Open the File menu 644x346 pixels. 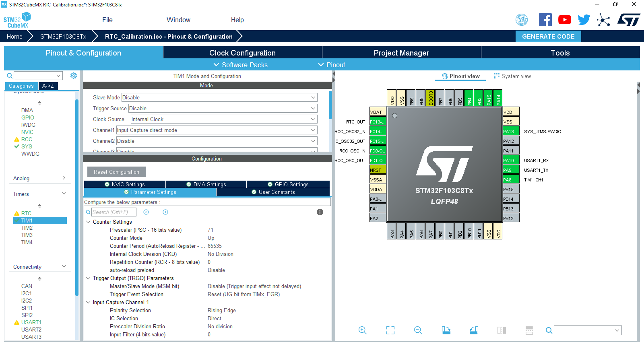107,20
